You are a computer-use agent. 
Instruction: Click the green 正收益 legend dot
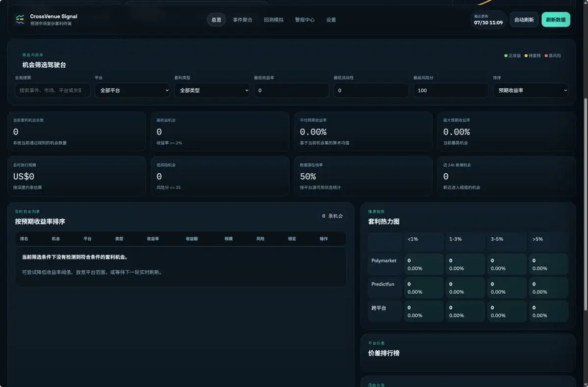[x=506, y=56]
